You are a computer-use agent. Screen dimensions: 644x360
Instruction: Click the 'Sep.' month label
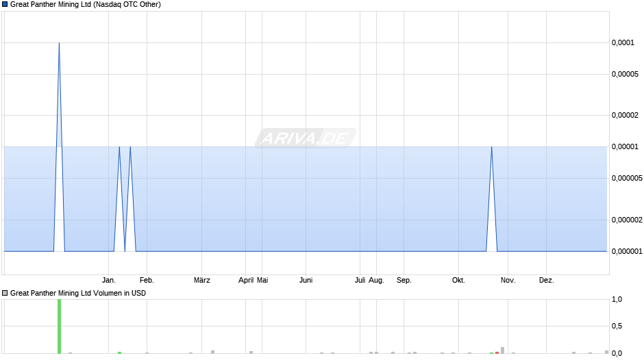pos(404,281)
